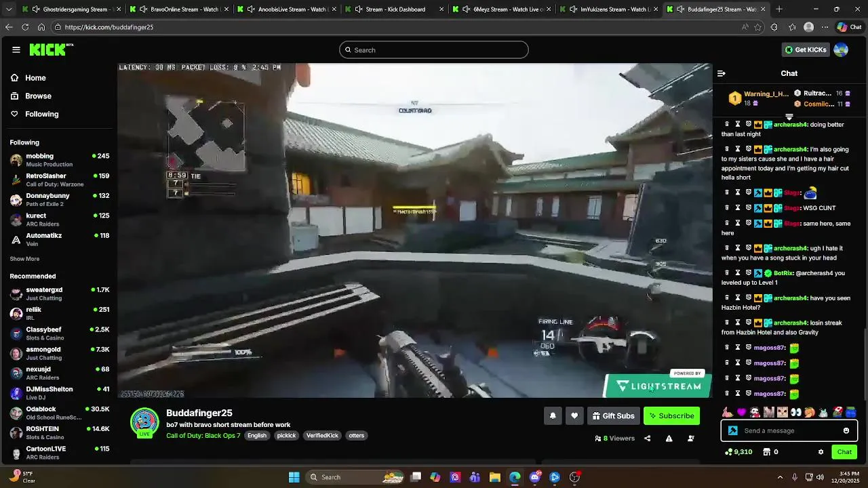The height and width of the screenshot is (488, 868).
Task: Share the stream via share icon
Action: pos(647,439)
